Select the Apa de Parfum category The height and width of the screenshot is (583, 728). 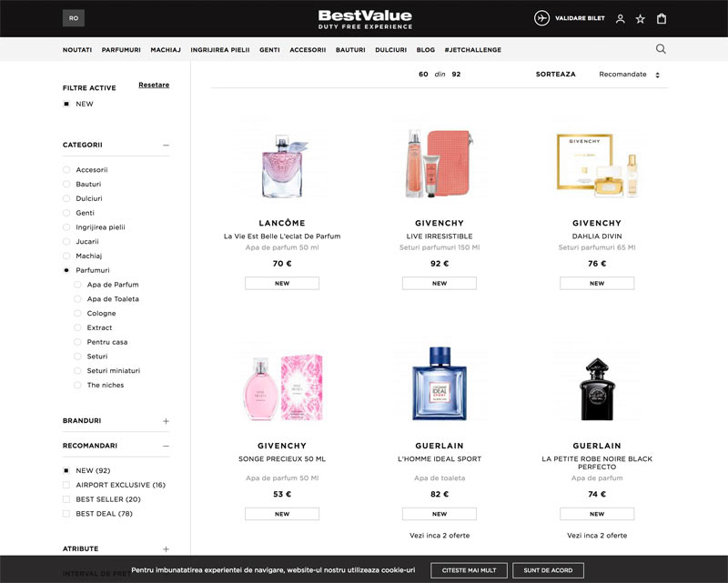(78, 285)
